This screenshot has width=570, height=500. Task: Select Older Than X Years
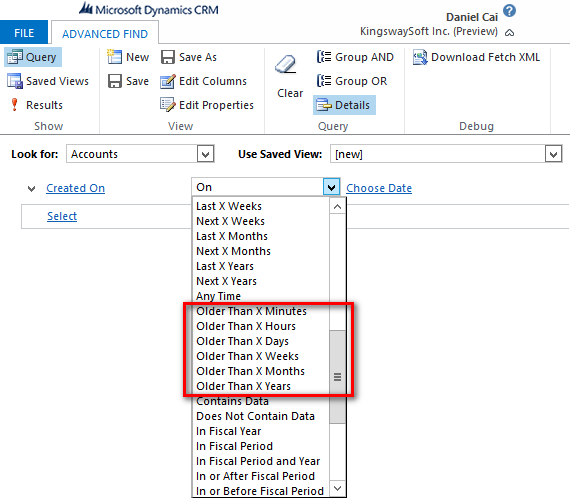point(261,386)
